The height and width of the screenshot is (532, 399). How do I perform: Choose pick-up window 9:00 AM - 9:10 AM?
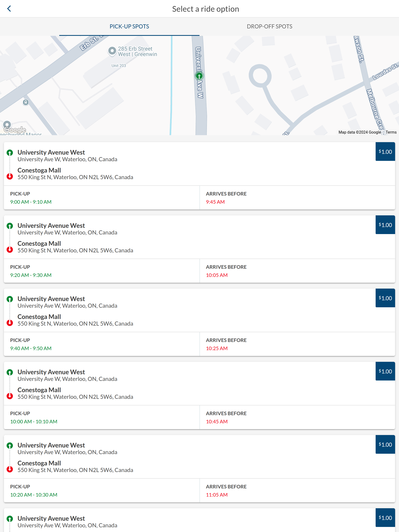pos(31,202)
